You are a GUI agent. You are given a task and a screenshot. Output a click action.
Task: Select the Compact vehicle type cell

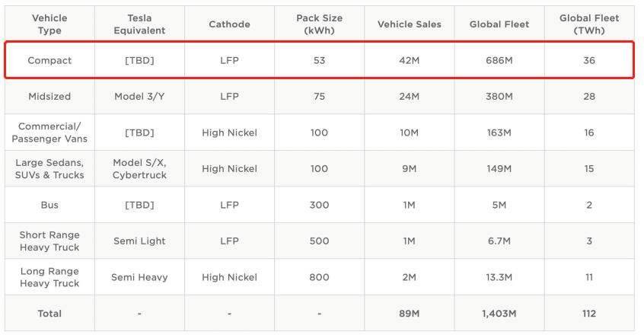(x=49, y=61)
